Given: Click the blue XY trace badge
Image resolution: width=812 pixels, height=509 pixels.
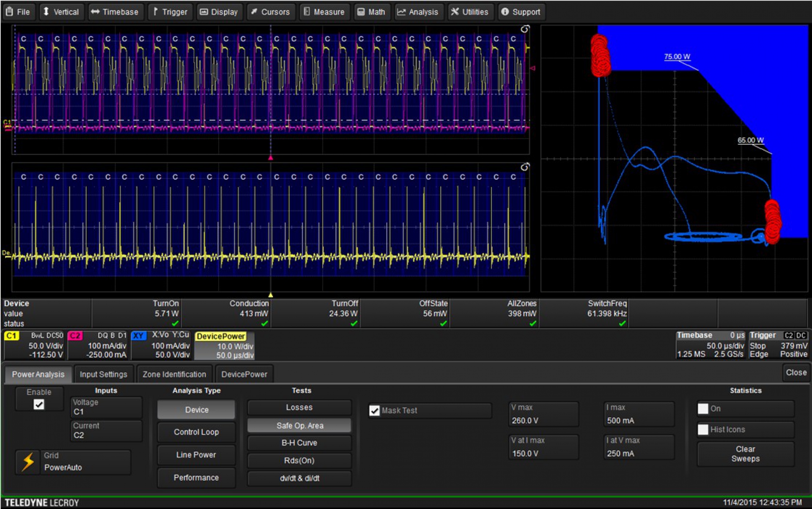Looking at the screenshot, I should click(138, 336).
